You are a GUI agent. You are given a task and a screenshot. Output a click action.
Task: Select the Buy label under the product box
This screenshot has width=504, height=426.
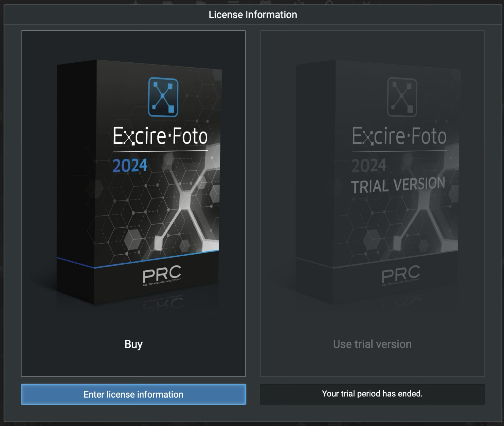[133, 344]
